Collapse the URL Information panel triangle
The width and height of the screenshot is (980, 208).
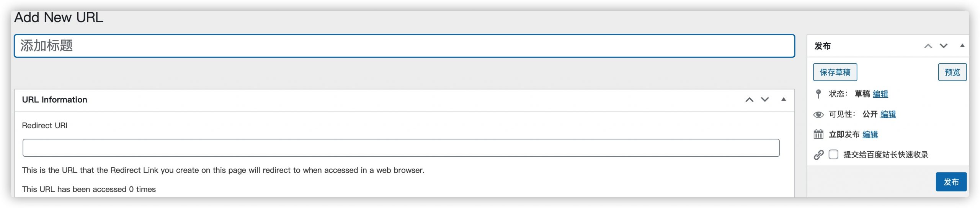783,100
